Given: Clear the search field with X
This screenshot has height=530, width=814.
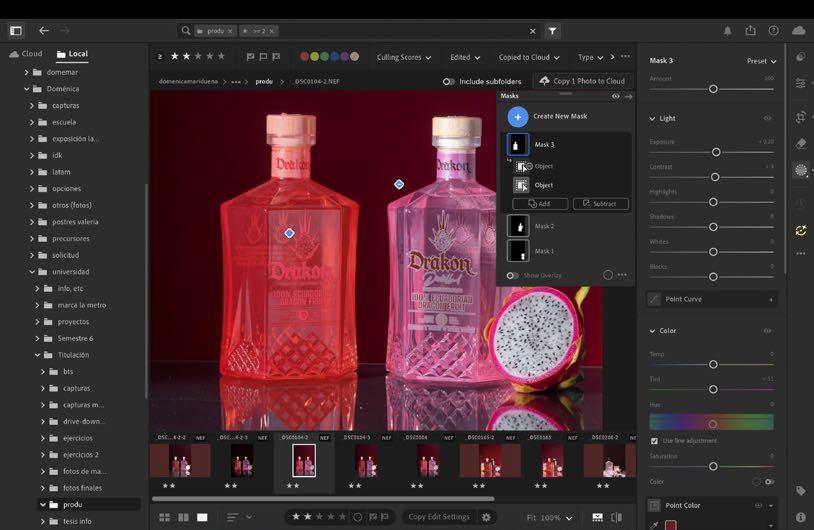Looking at the screenshot, I should 533,31.
